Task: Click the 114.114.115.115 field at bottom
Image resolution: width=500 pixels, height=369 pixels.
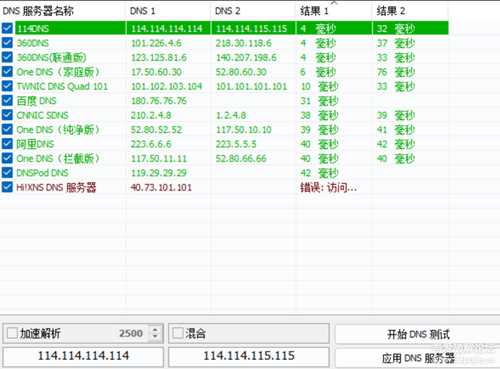Action: pyautogui.click(x=249, y=356)
